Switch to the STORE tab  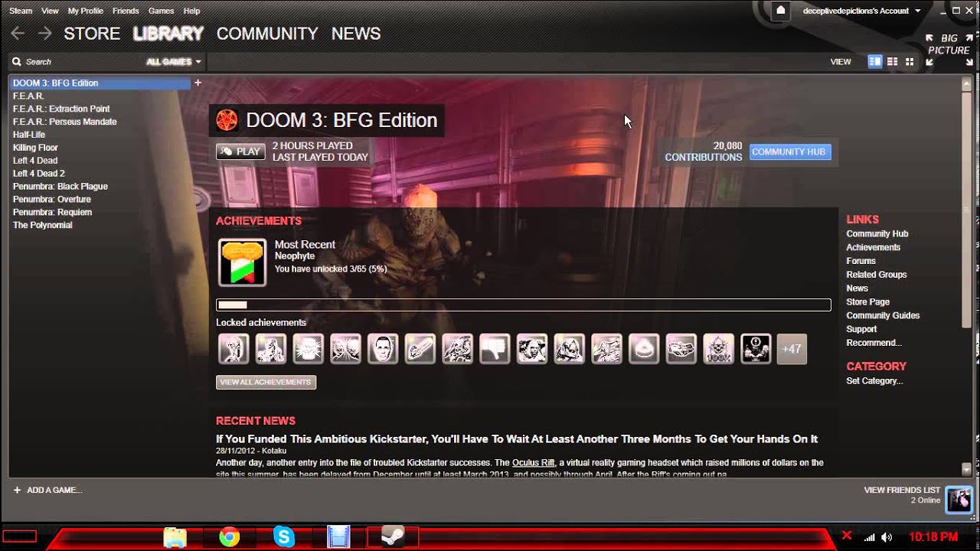click(92, 34)
